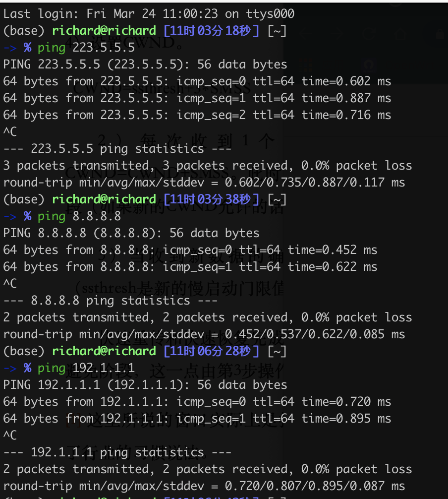Click the 'PING 192.1.1.1' 56 data bytes line
The width and height of the screenshot is (448, 499).
coord(145,385)
